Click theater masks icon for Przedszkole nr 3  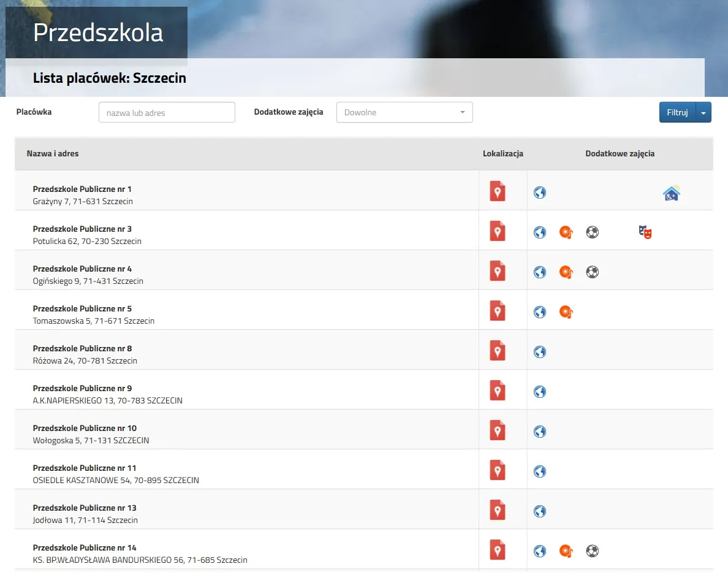coord(645,232)
